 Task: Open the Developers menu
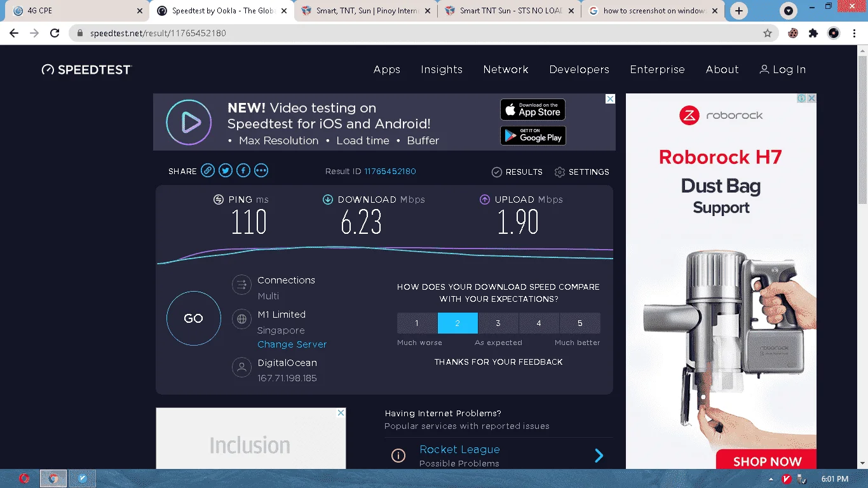click(580, 69)
